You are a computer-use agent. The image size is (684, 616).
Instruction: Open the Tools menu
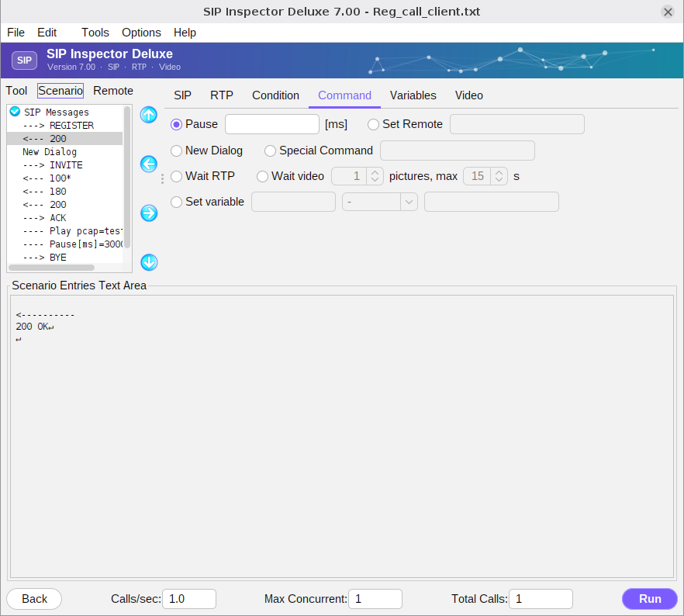[x=95, y=33]
